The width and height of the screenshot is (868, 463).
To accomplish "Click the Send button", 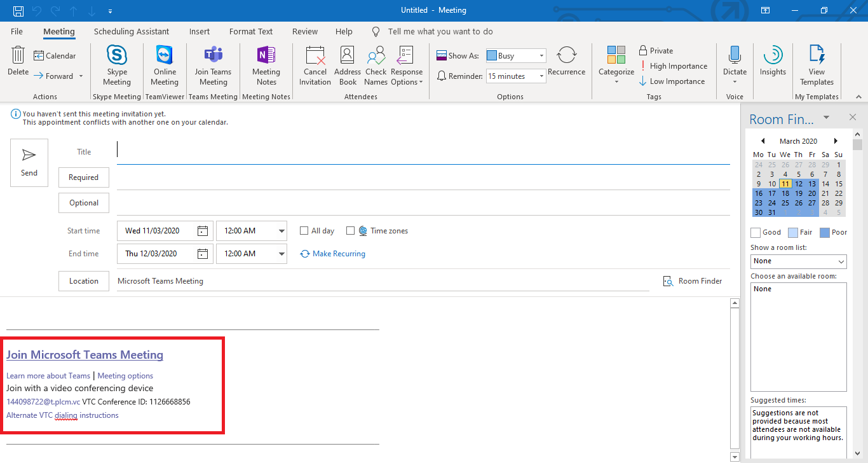I will (29, 163).
